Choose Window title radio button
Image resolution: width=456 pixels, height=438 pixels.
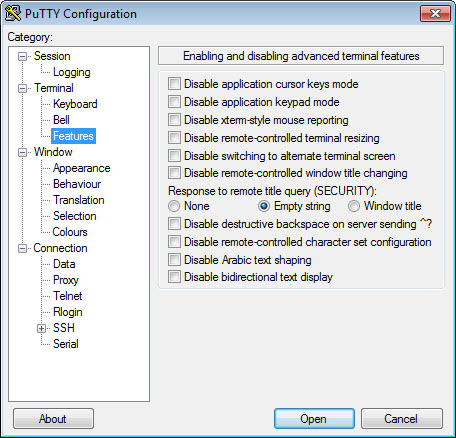(354, 206)
